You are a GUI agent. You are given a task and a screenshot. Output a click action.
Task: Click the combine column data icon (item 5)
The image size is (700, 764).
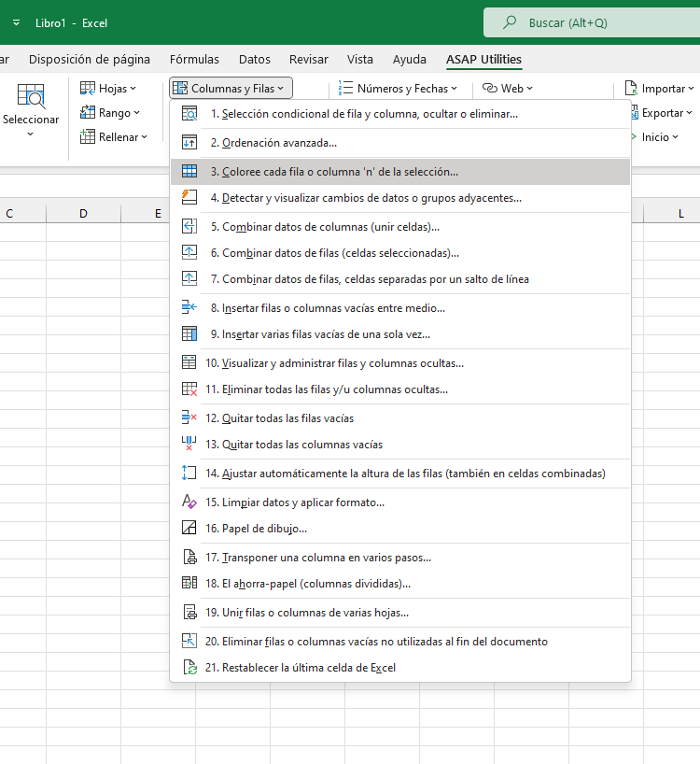click(189, 227)
